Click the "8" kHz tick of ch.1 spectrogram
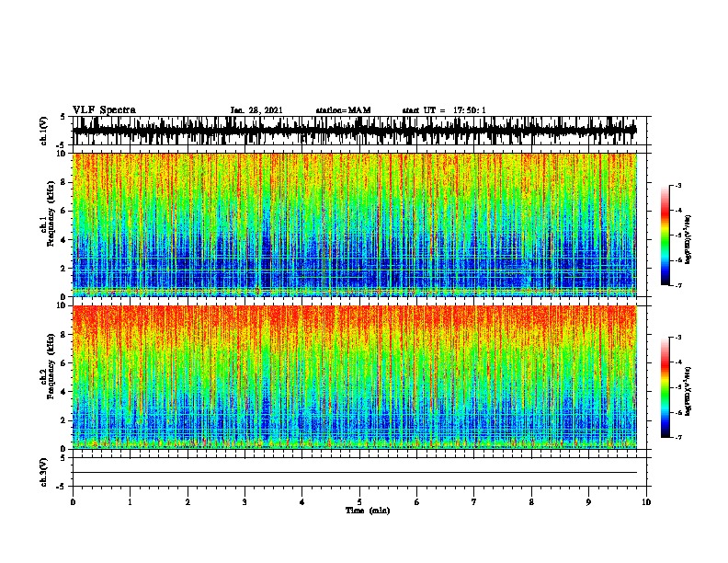This screenshot has height=563, width=728. (x=64, y=182)
